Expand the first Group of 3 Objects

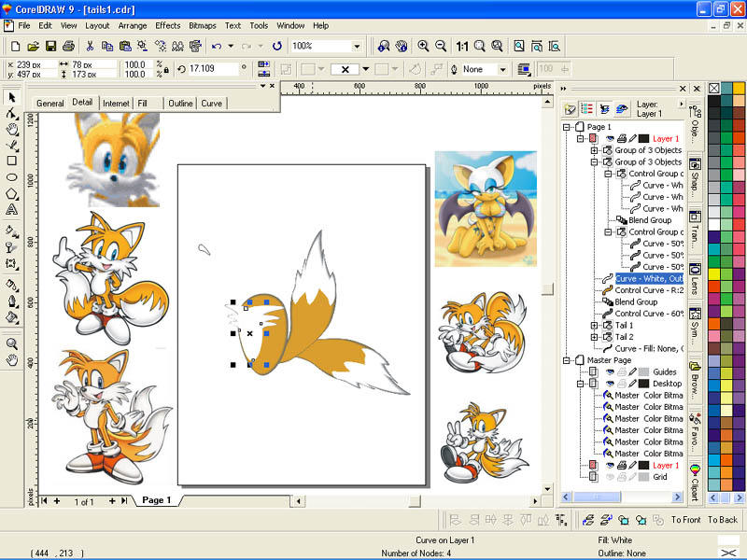[594, 150]
